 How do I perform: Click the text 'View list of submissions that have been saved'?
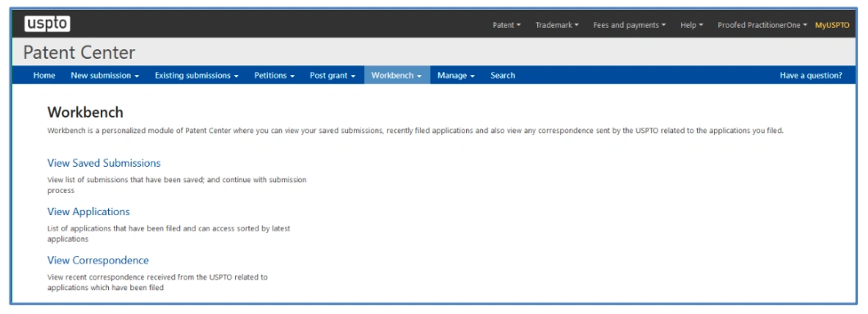pos(125,180)
